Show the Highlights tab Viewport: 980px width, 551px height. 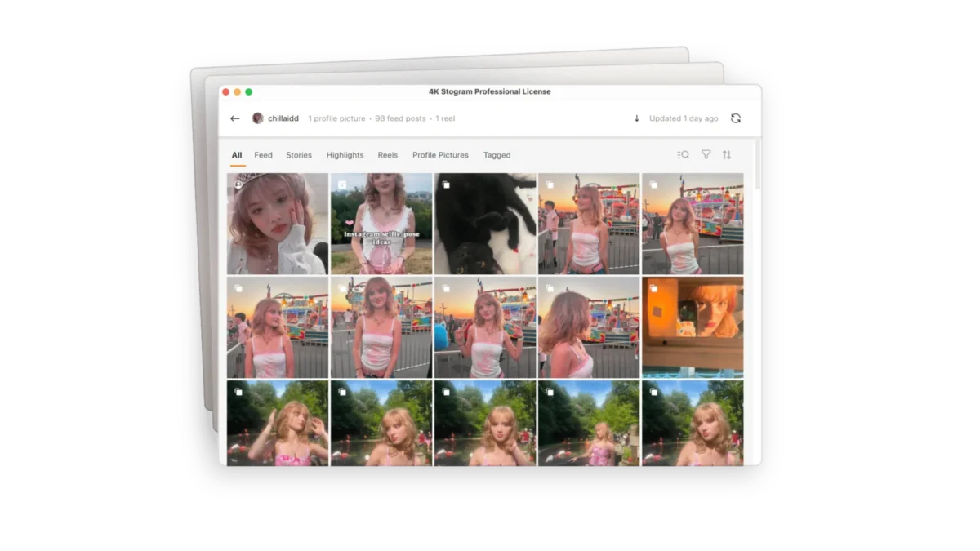pos(345,155)
